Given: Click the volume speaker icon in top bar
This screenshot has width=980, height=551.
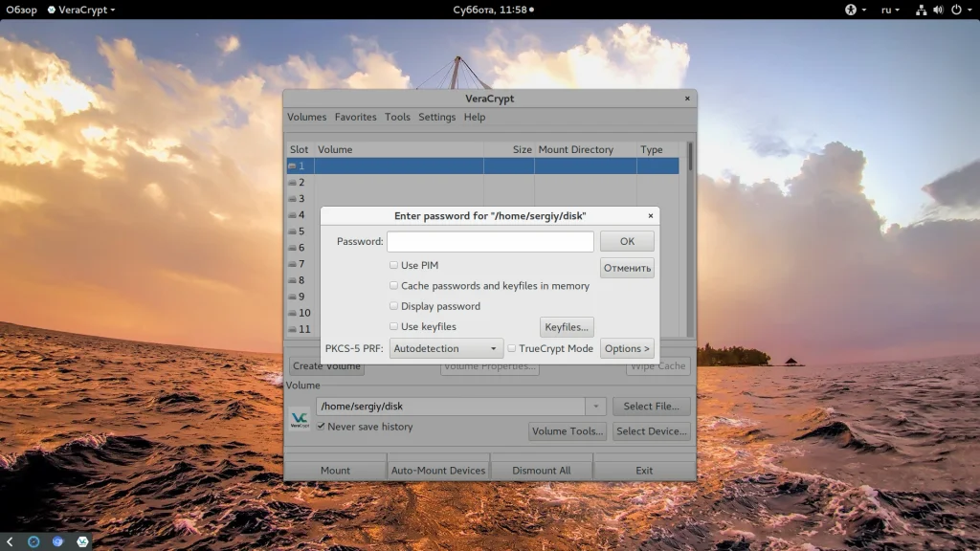Looking at the screenshot, I should 938,10.
